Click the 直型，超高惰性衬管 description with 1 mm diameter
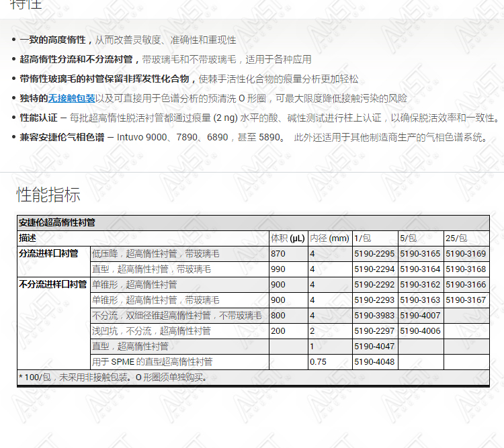The height and width of the screenshot is (448, 504). pos(130,347)
